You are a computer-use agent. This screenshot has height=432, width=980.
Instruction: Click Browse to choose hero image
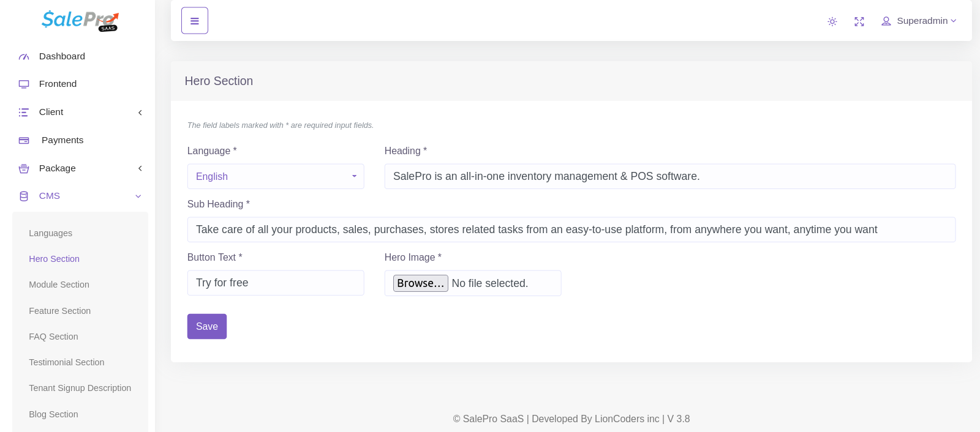point(420,283)
